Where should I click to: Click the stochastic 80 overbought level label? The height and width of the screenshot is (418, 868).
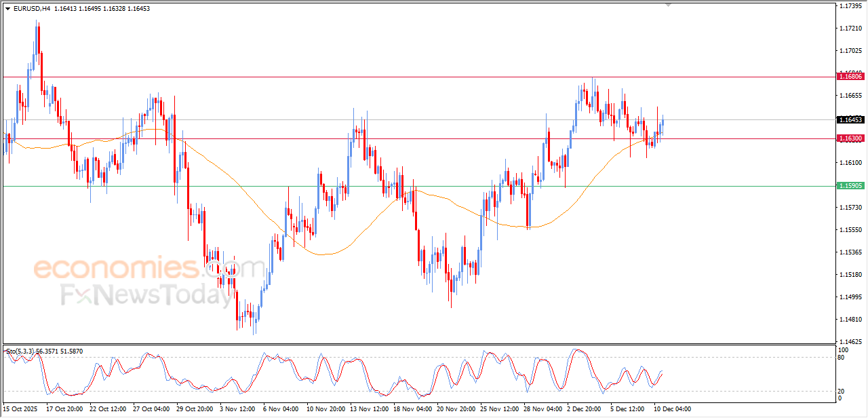[x=841, y=356]
